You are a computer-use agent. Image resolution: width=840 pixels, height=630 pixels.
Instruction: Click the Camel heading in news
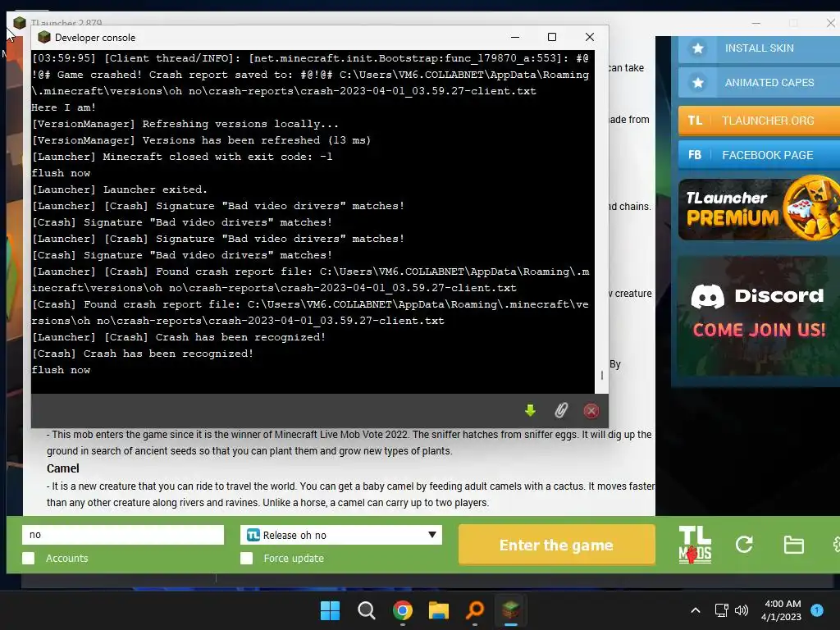pos(62,468)
